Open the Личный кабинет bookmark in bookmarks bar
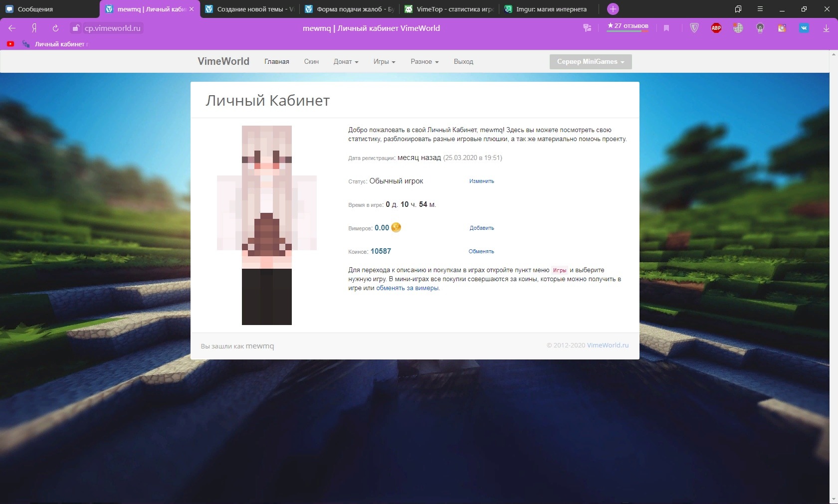This screenshot has height=504, width=838. 56,44
